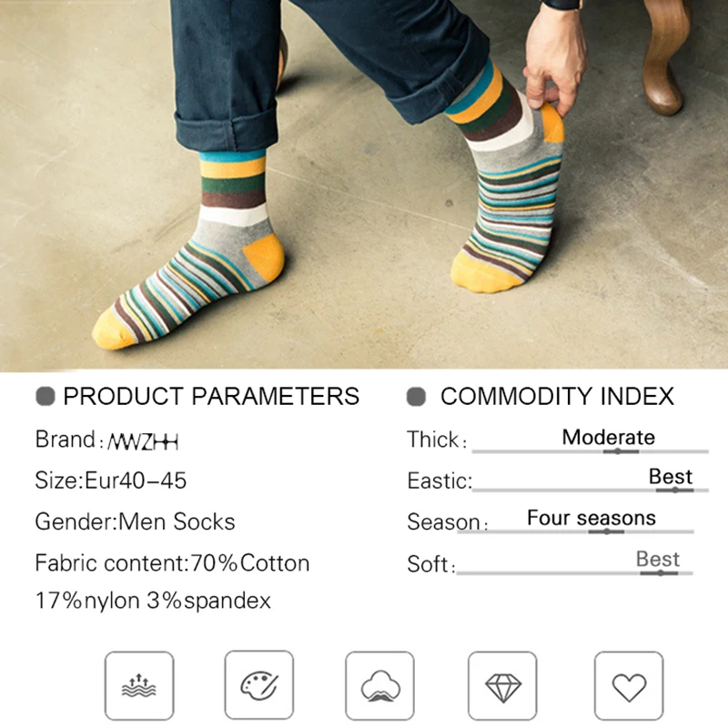Viewport: 728px width, 728px height.
Task: Click the Fabric content 70% Cotton line
Action: pyautogui.click(x=172, y=563)
